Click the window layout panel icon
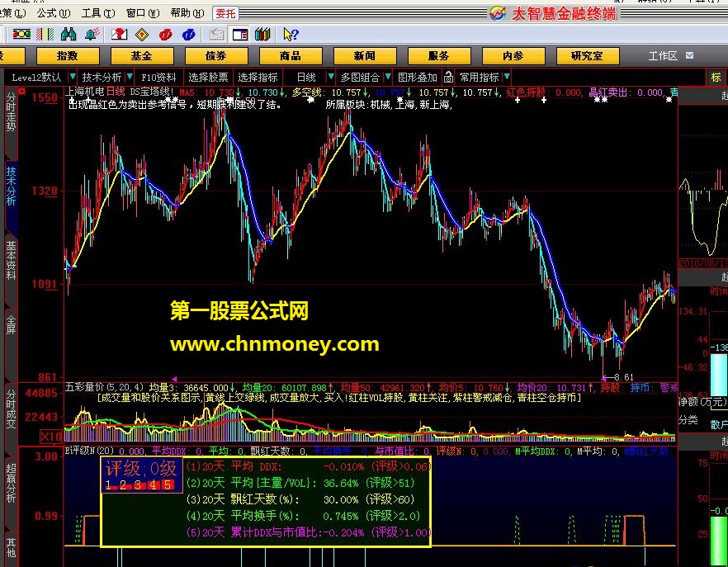728x567 pixels. [239, 35]
